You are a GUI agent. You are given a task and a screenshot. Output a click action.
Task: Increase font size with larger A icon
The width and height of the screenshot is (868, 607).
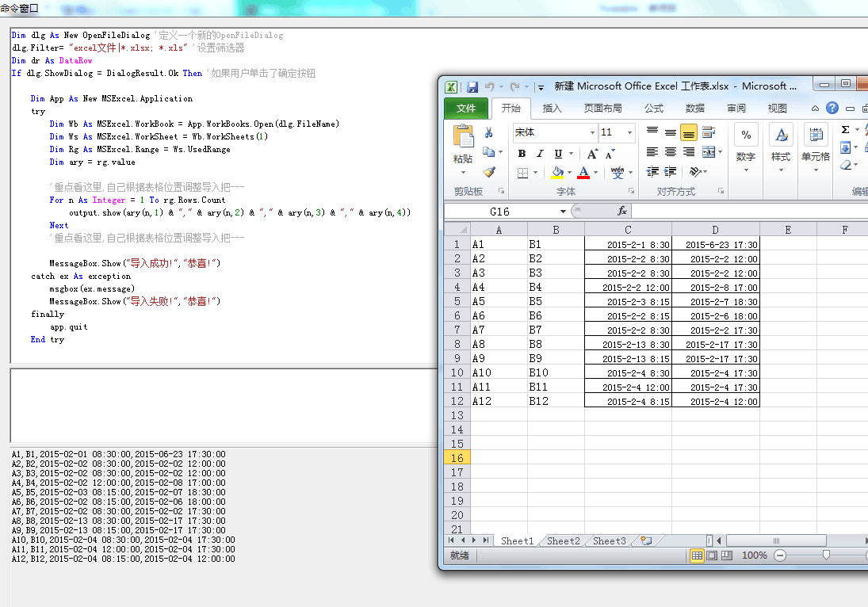pyautogui.click(x=592, y=154)
